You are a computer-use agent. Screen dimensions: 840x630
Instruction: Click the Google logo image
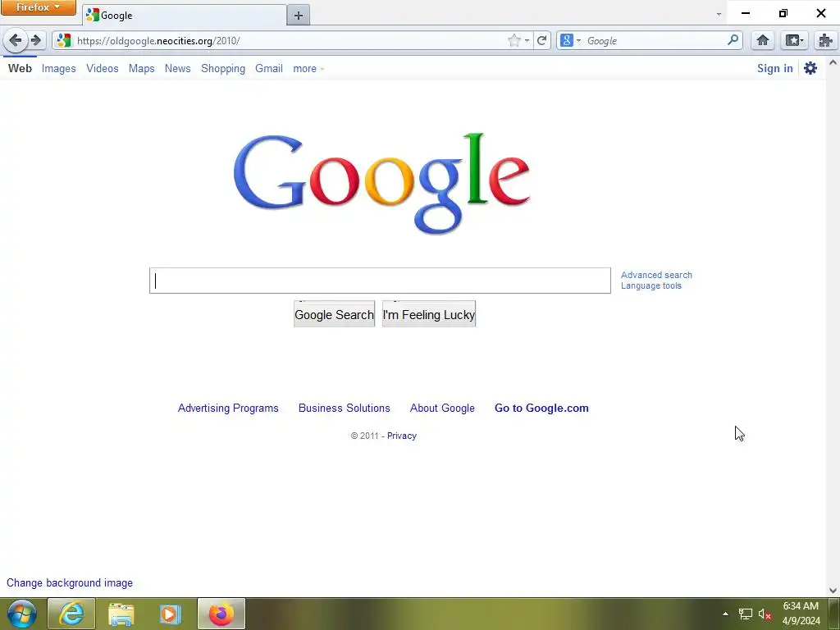click(382, 183)
